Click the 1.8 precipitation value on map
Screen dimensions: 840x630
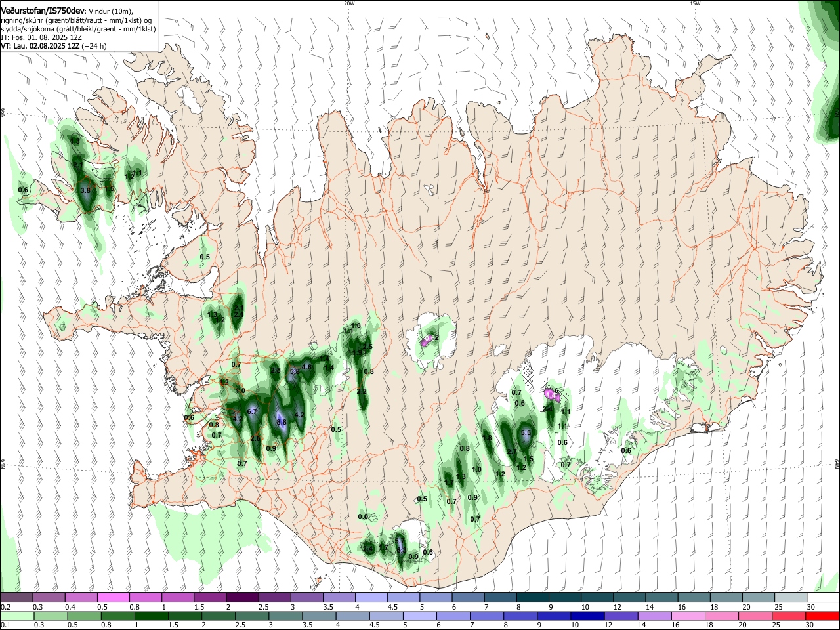[x=487, y=438]
